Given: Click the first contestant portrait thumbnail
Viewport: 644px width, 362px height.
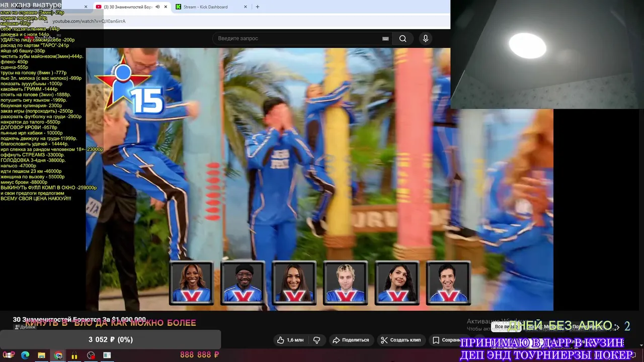Looking at the screenshot, I should point(191,283).
